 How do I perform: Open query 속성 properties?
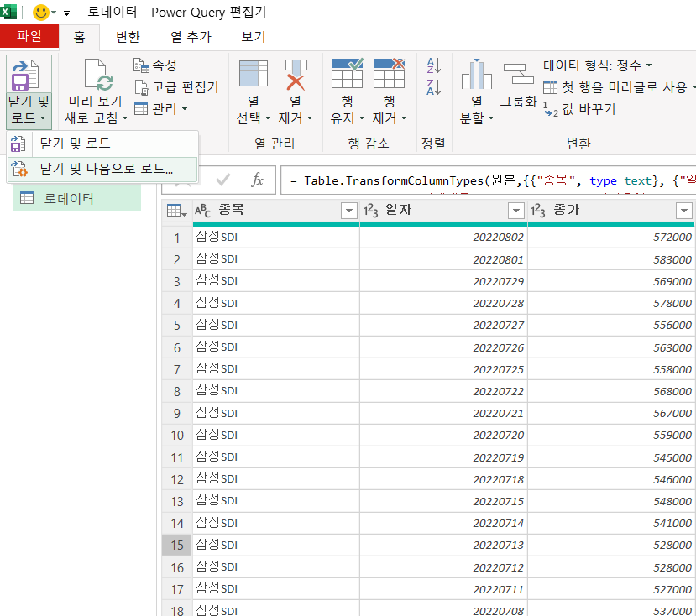pos(155,65)
